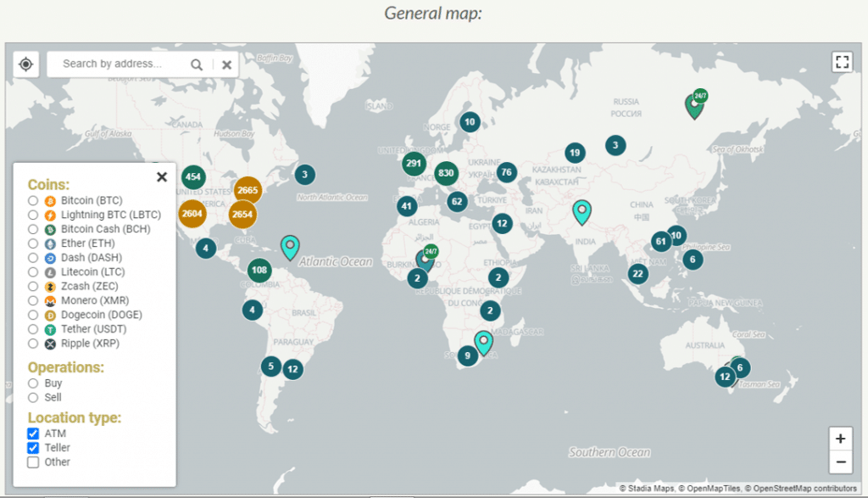
Task: Click the search magnifier icon
Action: point(197,64)
